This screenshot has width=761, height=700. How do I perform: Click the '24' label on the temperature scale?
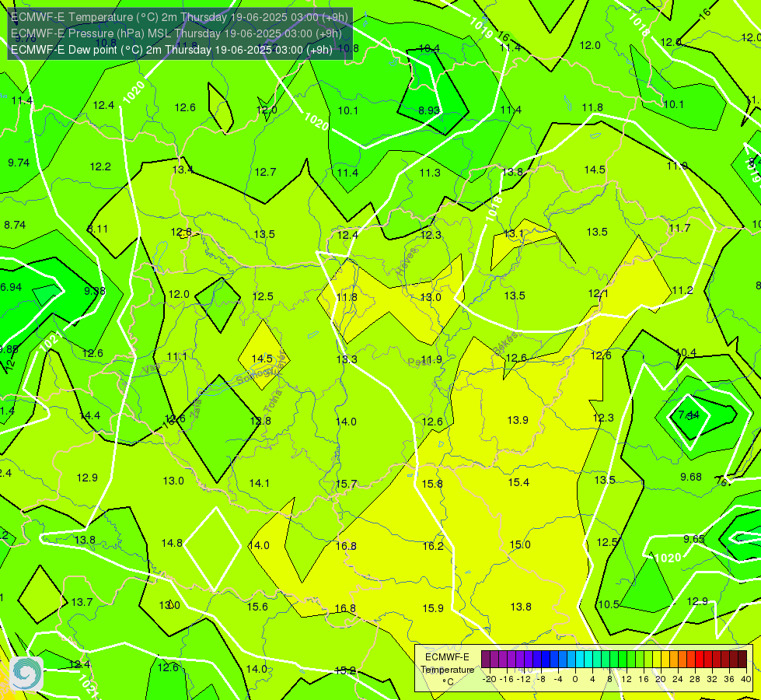point(678,679)
